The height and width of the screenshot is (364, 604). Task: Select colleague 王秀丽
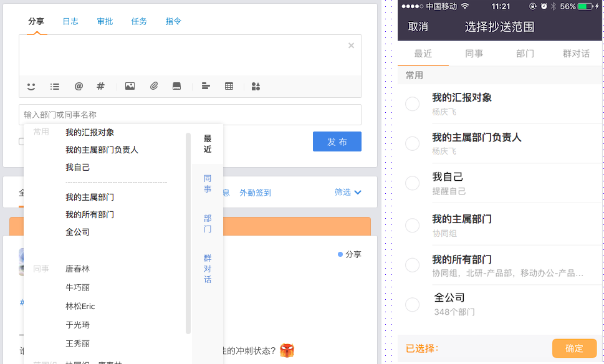click(x=77, y=343)
